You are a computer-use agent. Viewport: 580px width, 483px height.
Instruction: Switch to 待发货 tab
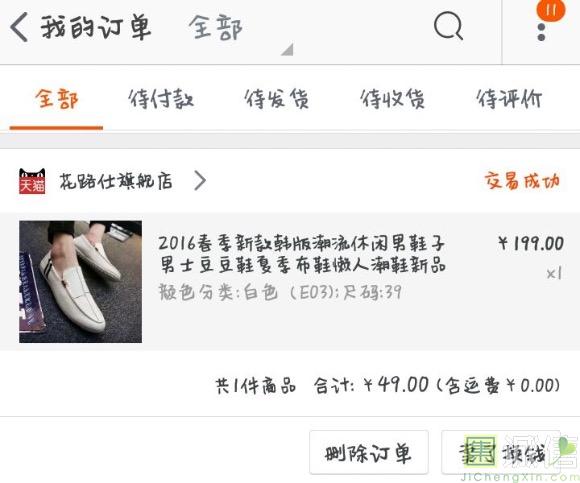[x=277, y=99]
